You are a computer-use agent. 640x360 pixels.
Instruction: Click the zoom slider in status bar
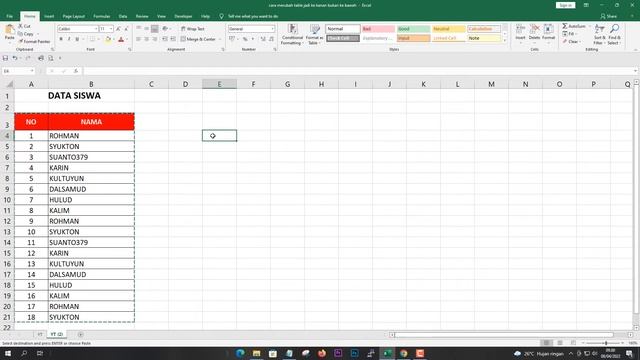coord(606,343)
